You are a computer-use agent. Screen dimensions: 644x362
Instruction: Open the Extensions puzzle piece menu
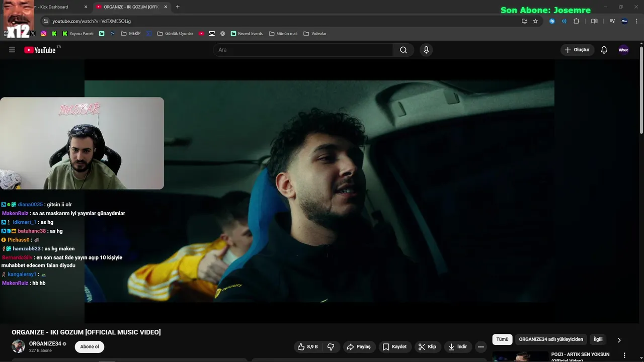(577, 21)
